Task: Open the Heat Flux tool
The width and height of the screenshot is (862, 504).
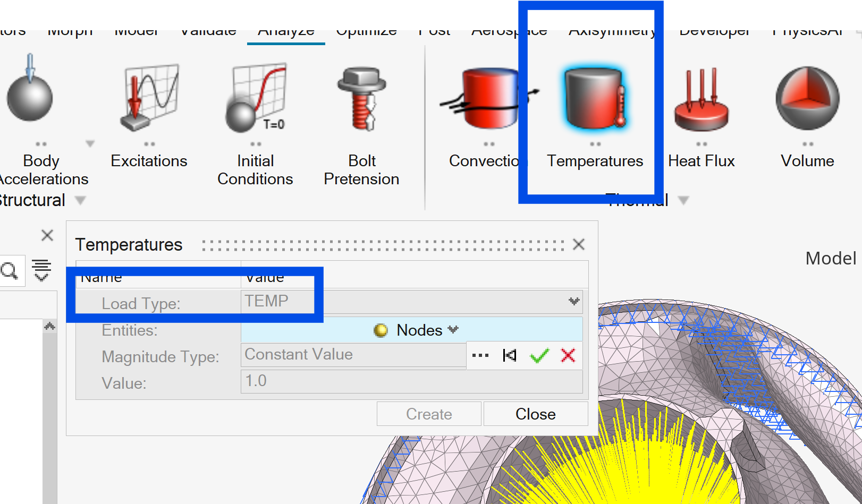Action: (702, 99)
